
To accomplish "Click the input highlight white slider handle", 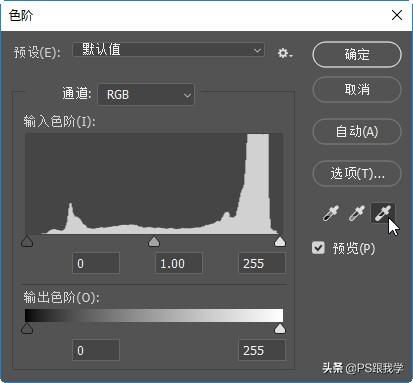I will [x=280, y=241].
